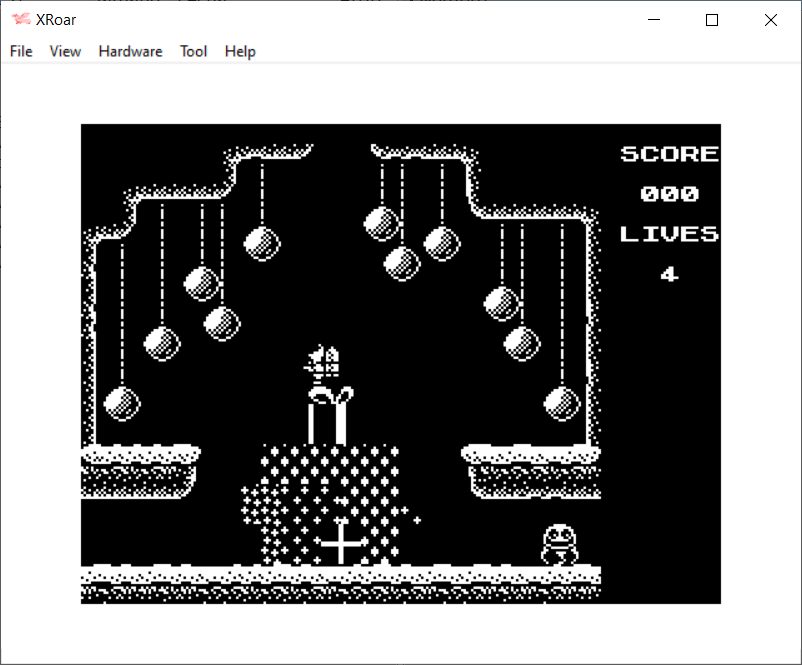Click the LIVES label in the game

tap(669, 234)
